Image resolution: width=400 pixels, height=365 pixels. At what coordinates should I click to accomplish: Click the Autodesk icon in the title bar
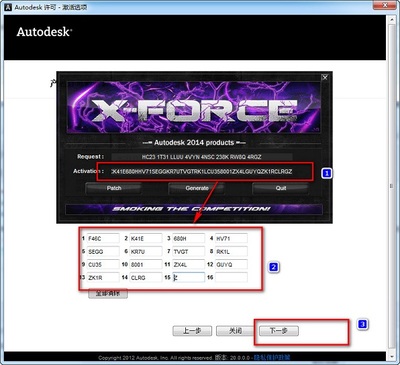coord(9,7)
